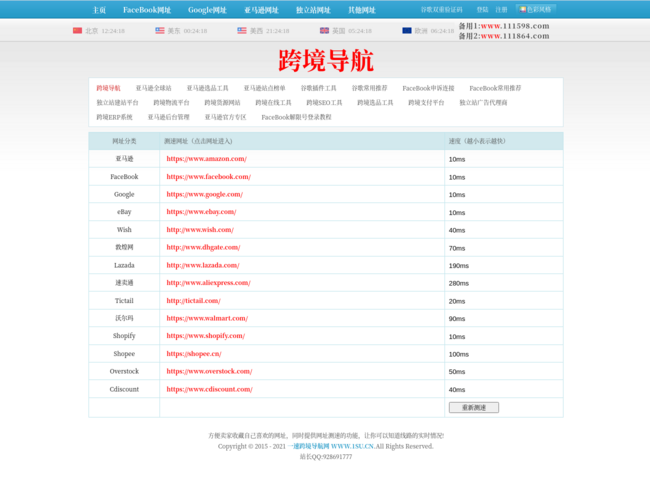
Task: Open the https://shopee.cn/ link
Action: pos(194,354)
